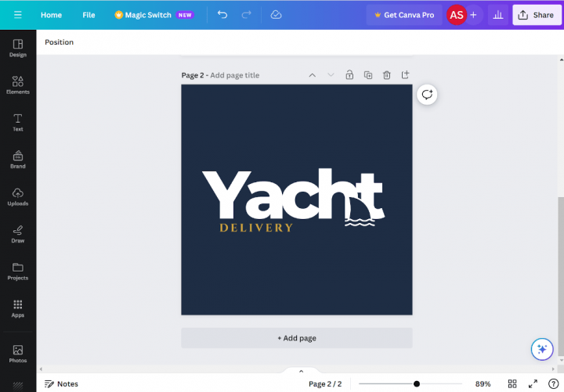Open the Uploads panel
This screenshot has height=392, width=564.
pos(17,196)
